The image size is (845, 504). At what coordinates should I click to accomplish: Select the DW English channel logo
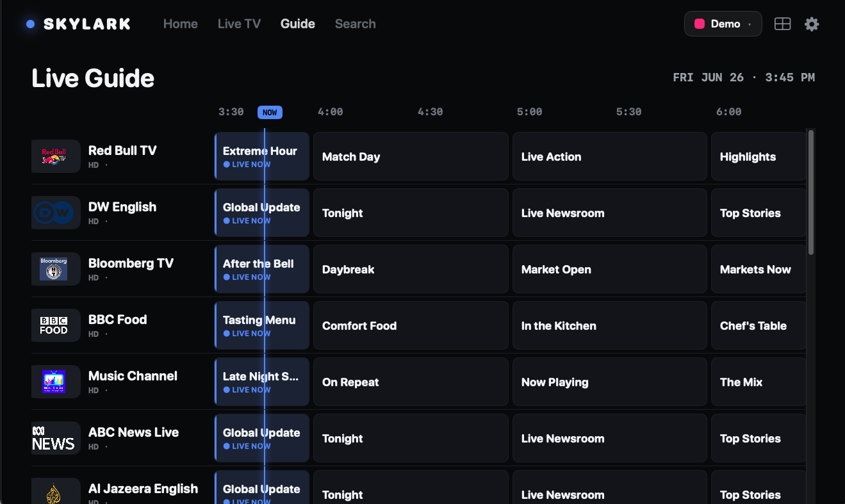tap(56, 213)
